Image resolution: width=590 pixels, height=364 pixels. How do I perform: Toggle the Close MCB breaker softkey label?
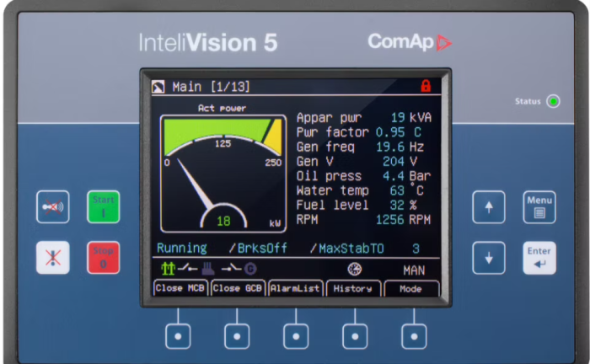click(x=180, y=288)
